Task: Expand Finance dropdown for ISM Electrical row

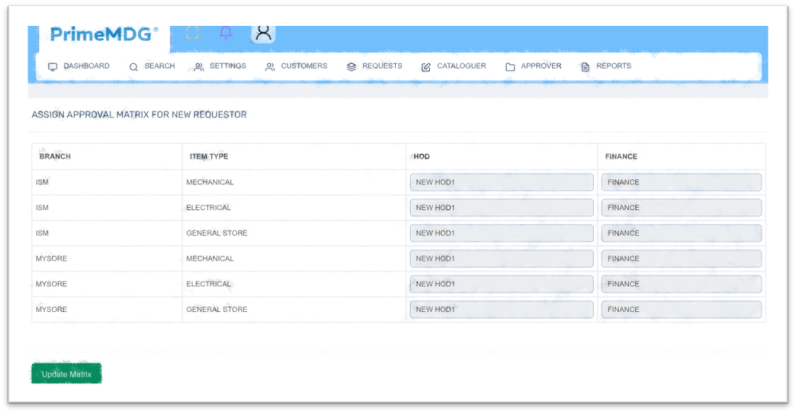Action: pos(681,208)
